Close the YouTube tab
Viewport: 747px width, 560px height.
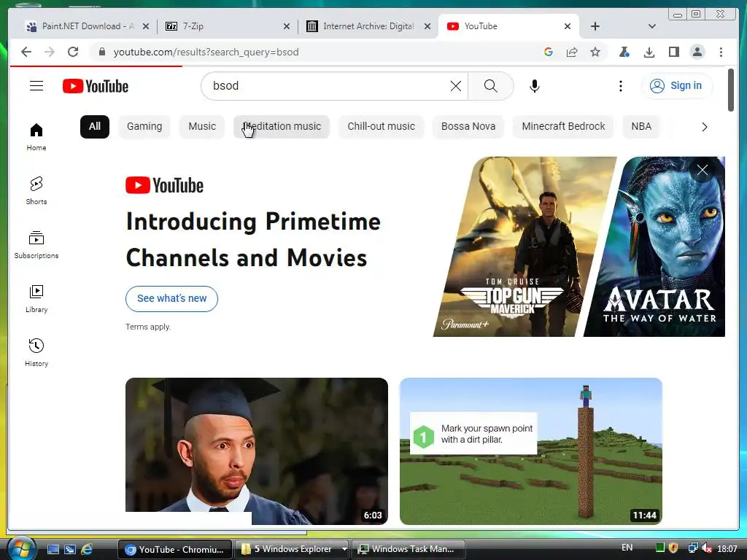click(x=568, y=26)
